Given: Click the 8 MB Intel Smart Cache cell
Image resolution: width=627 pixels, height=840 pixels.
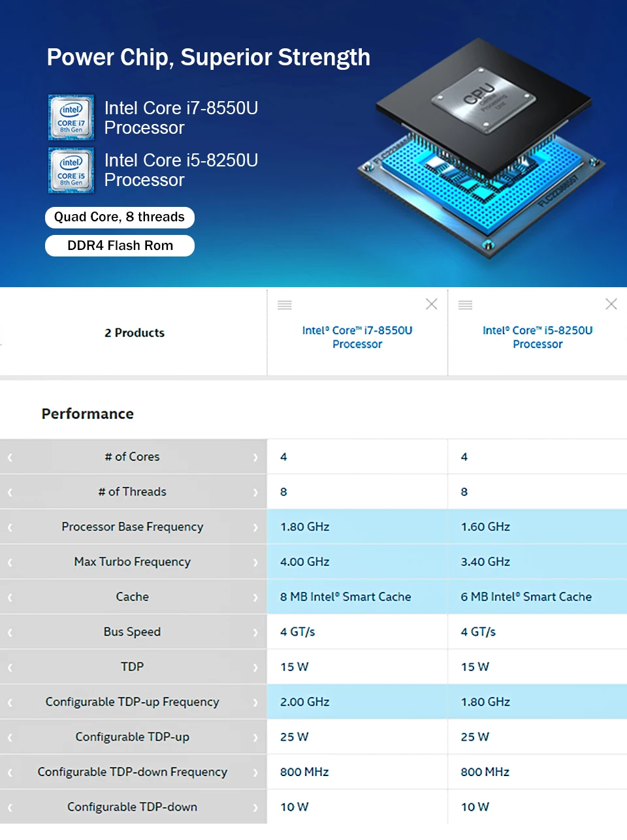Looking at the screenshot, I should click(357, 597).
